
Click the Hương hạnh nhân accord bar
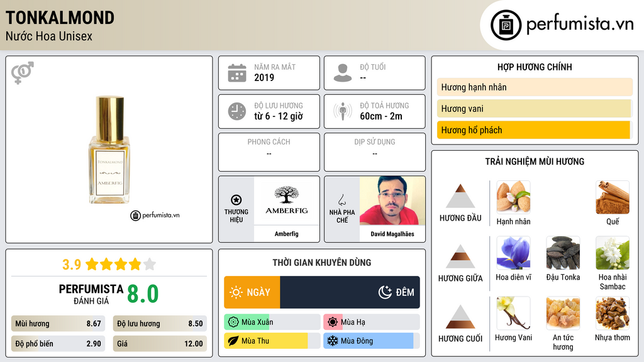pyautogui.click(x=535, y=87)
